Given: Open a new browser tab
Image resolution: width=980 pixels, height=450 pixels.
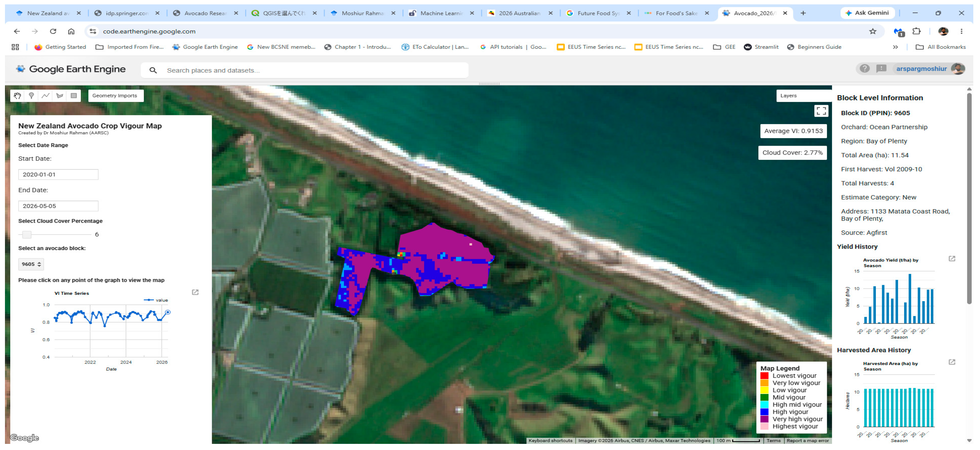Looking at the screenshot, I should point(803,13).
